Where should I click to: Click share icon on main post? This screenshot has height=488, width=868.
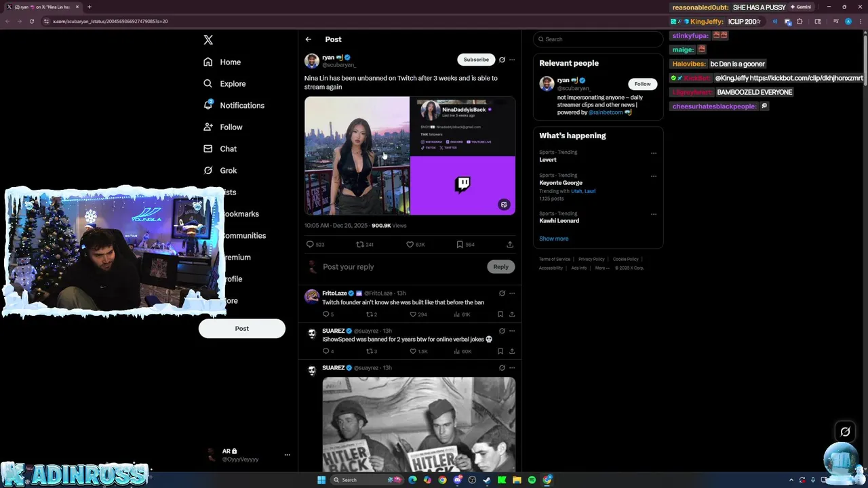[x=510, y=244]
